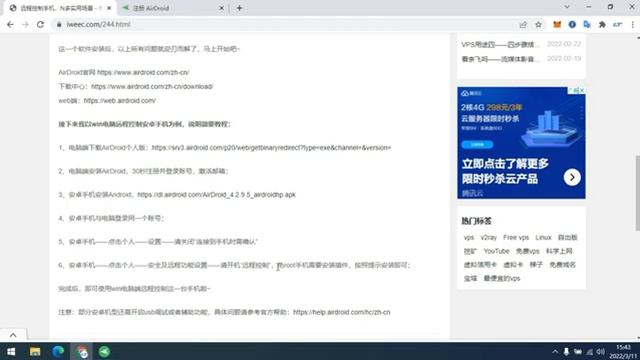
Task: Click the browser forward arrow
Action: click(x=25, y=24)
